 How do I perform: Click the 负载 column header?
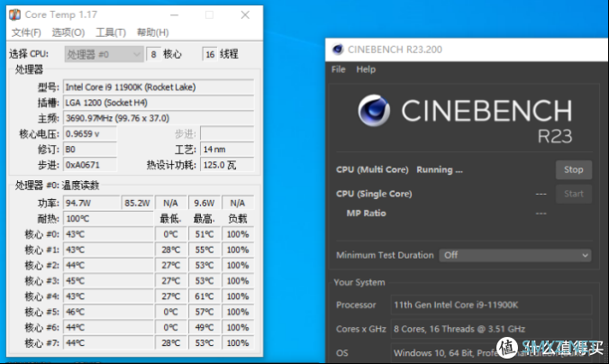point(238,219)
